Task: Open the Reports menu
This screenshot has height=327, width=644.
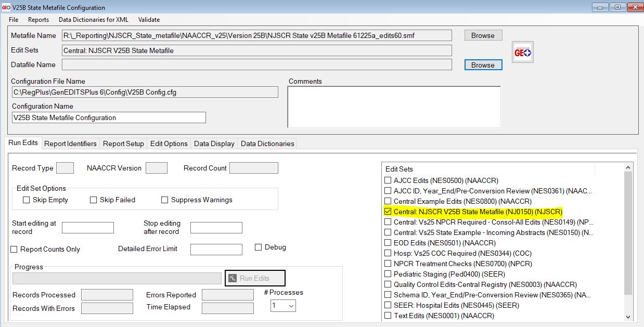Action: (x=38, y=20)
